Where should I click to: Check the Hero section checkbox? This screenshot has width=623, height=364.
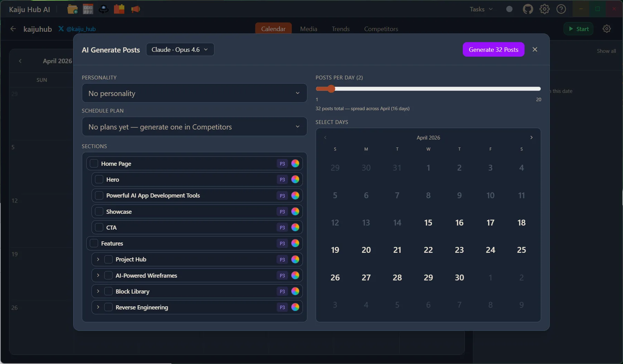[x=99, y=179]
